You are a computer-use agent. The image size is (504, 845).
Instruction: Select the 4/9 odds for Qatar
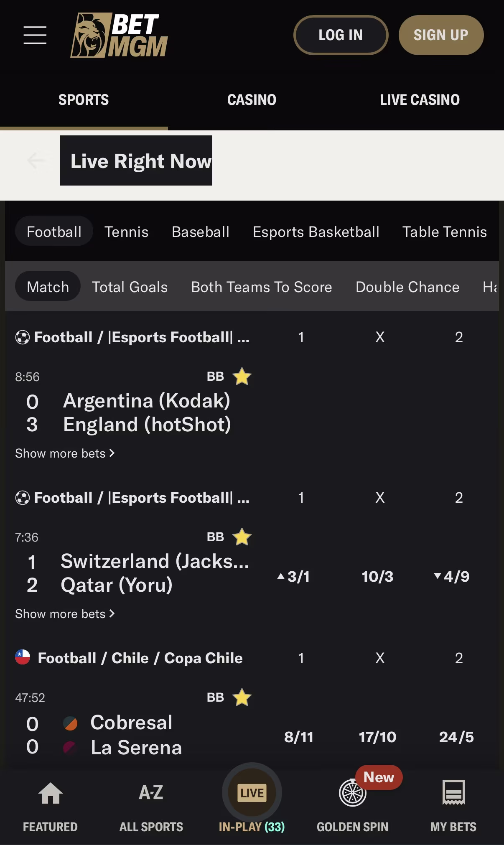452,577
